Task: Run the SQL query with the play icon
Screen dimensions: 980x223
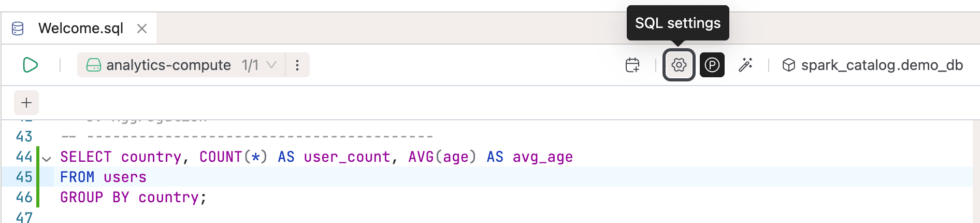Action: [31, 65]
